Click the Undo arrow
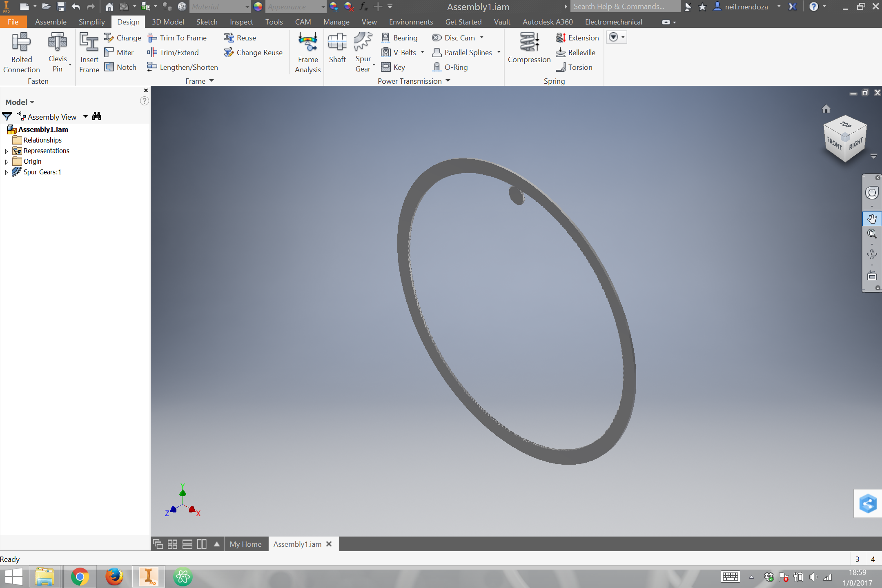Image resolution: width=882 pixels, height=588 pixels. point(76,7)
